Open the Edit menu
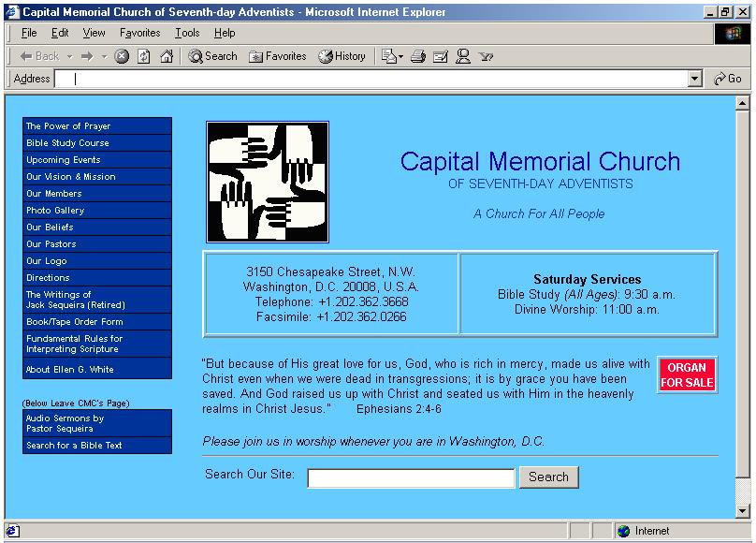The image size is (756, 543). click(x=60, y=33)
